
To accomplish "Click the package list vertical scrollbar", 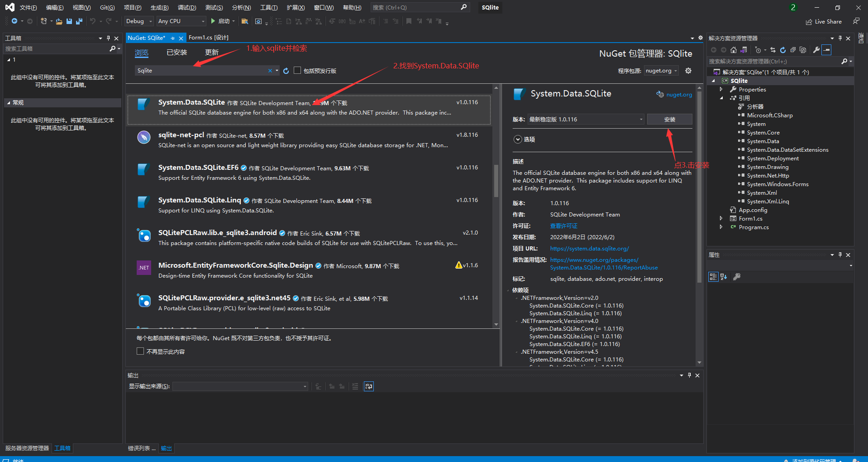I will [x=496, y=181].
